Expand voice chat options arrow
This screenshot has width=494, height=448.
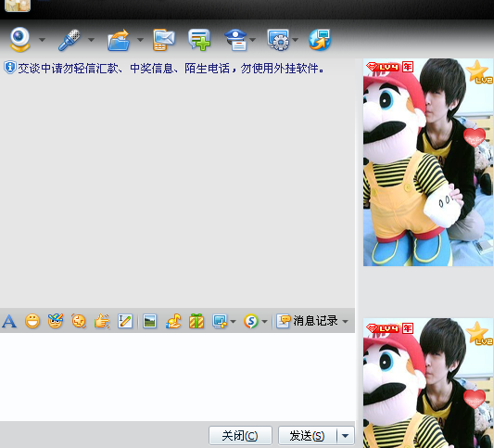[x=91, y=40]
